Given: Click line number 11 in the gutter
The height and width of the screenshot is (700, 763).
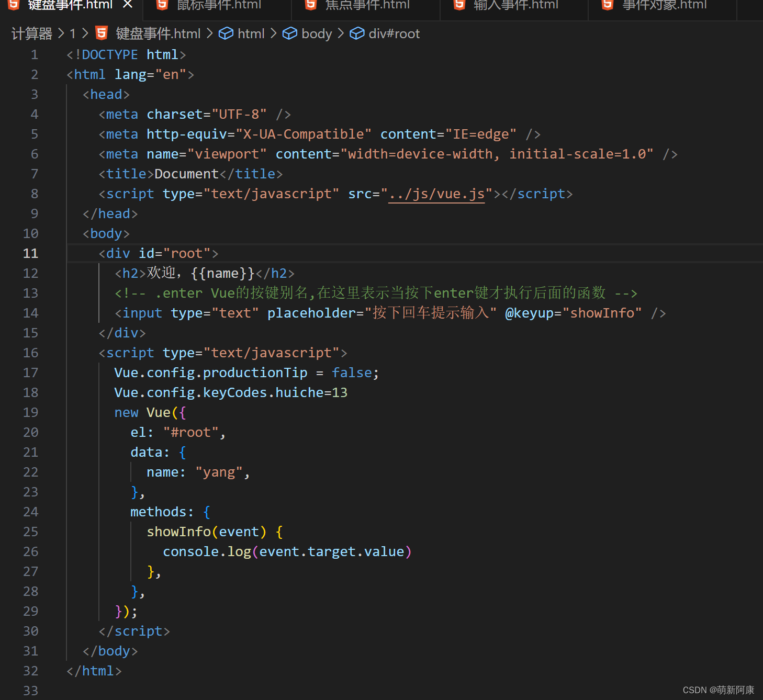Looking at the screenshot, I should [30, 253].
